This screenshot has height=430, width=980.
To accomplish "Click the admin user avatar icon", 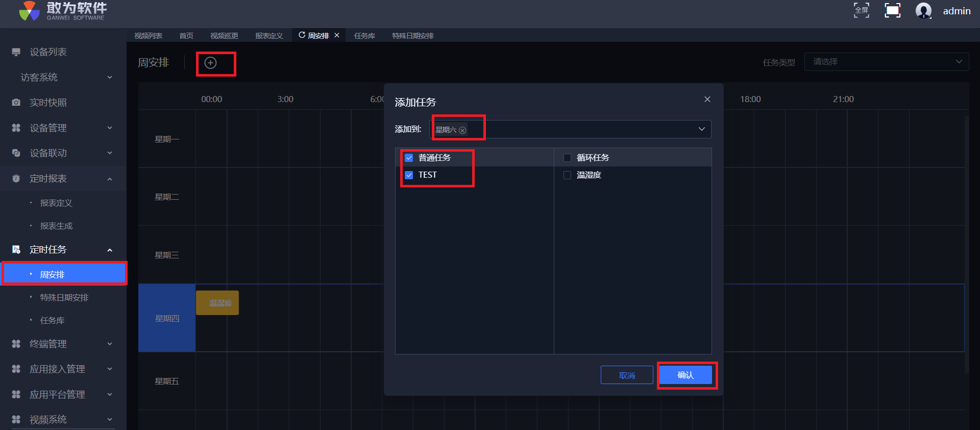I will click(923, 11).
